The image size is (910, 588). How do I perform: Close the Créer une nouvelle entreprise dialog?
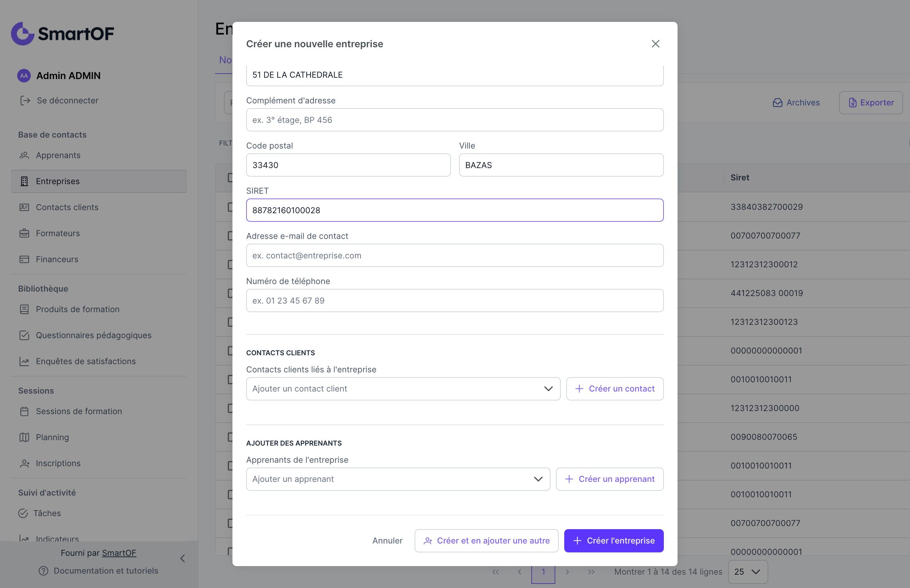coord(655,44)
